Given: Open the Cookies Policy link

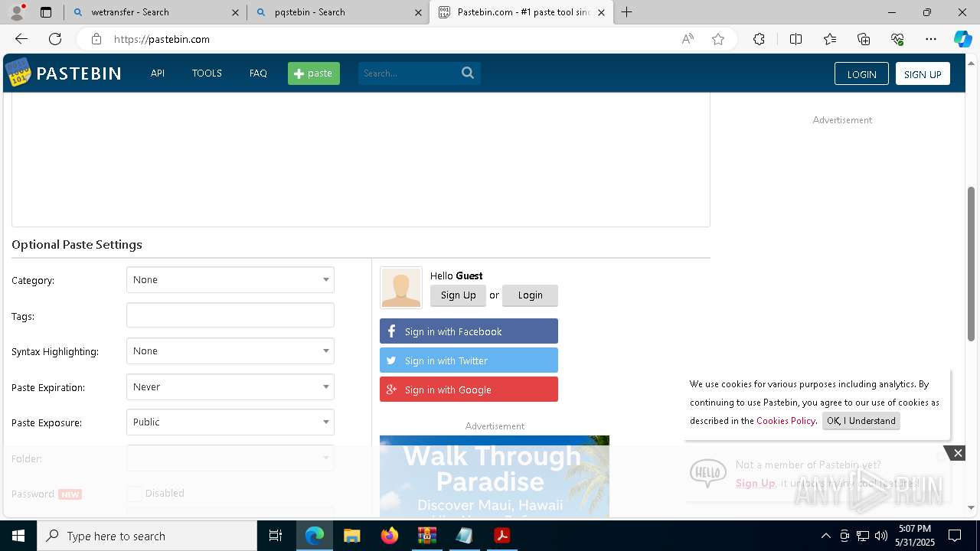Looking at the screenshot, I should click(786, 421).
